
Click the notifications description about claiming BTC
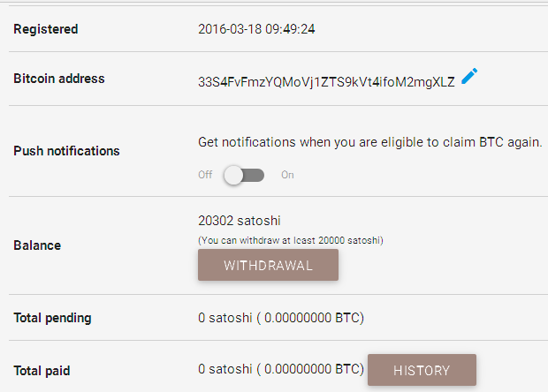[x=369, y=142]
